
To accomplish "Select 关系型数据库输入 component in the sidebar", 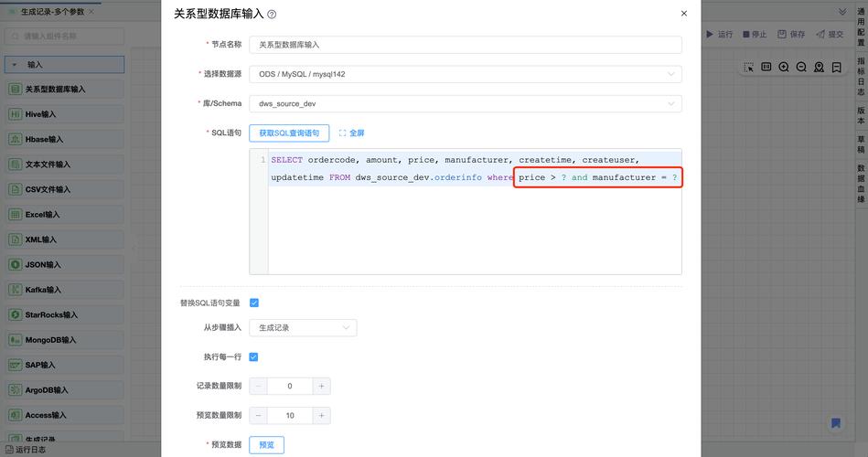I will pyautogui.click(x=65, y=89).
